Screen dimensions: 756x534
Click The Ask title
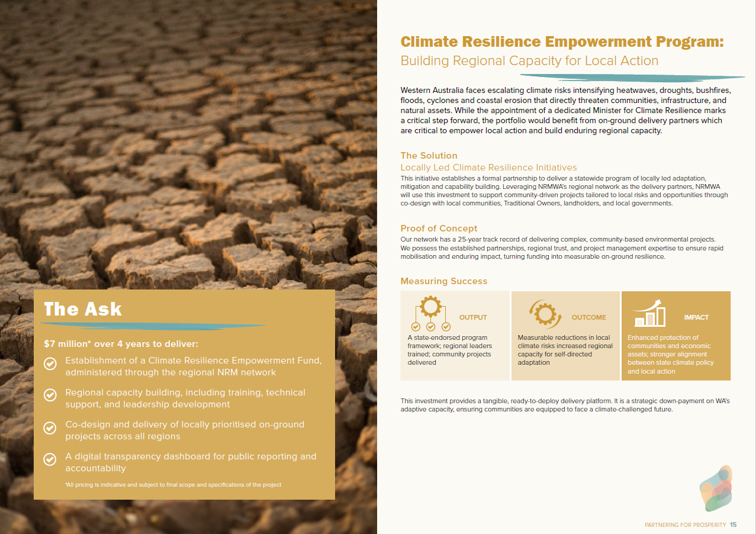click(x=83, y=309)
